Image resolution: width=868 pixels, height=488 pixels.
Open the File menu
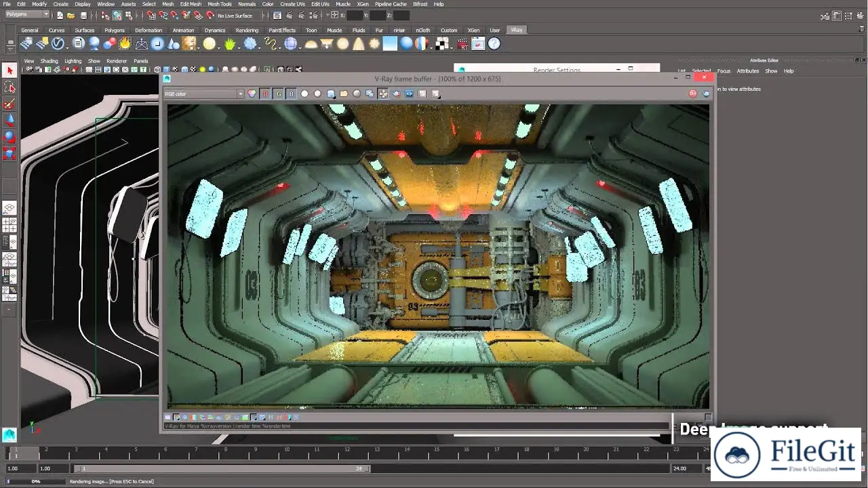(7, 4)
